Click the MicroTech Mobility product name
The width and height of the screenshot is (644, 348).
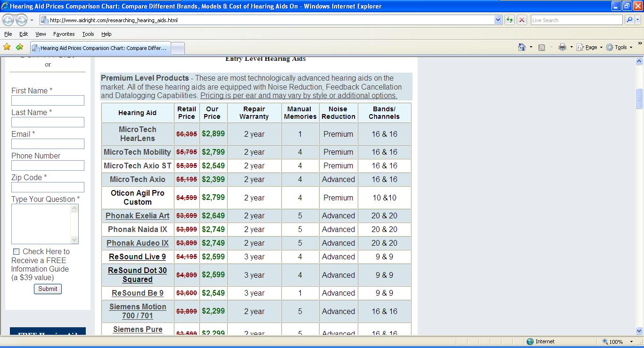137,152
